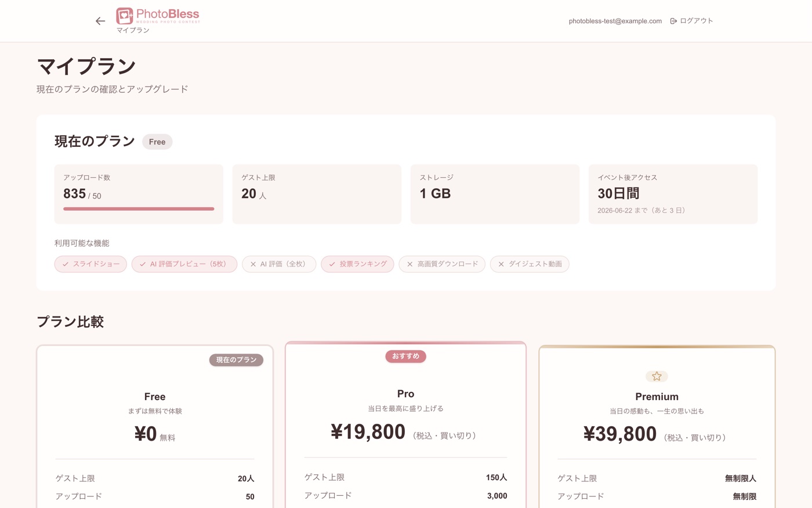
Task: Click the X icon on 高画質ダウンロード chip
Action: point(409,264)
